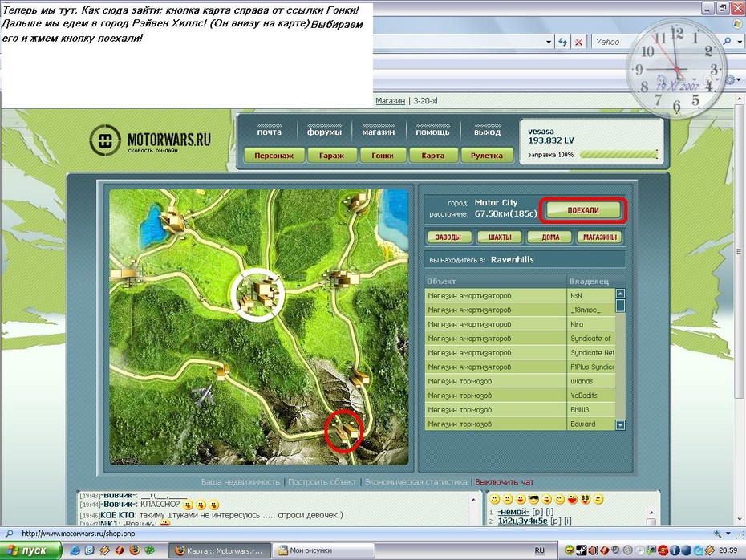Click the chat log scroll-up arrow
746x560 pixels.
coord(473,500)
